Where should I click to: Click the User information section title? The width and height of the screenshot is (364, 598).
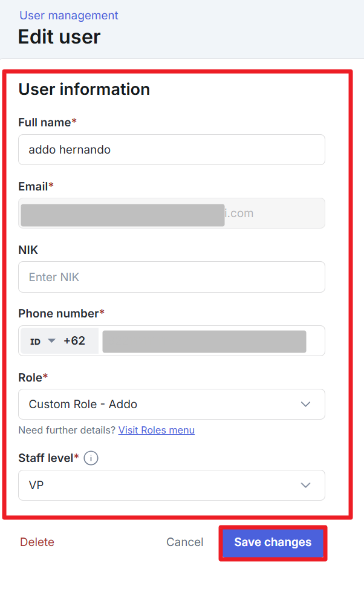pyautogui.click(x=84, y=89)
